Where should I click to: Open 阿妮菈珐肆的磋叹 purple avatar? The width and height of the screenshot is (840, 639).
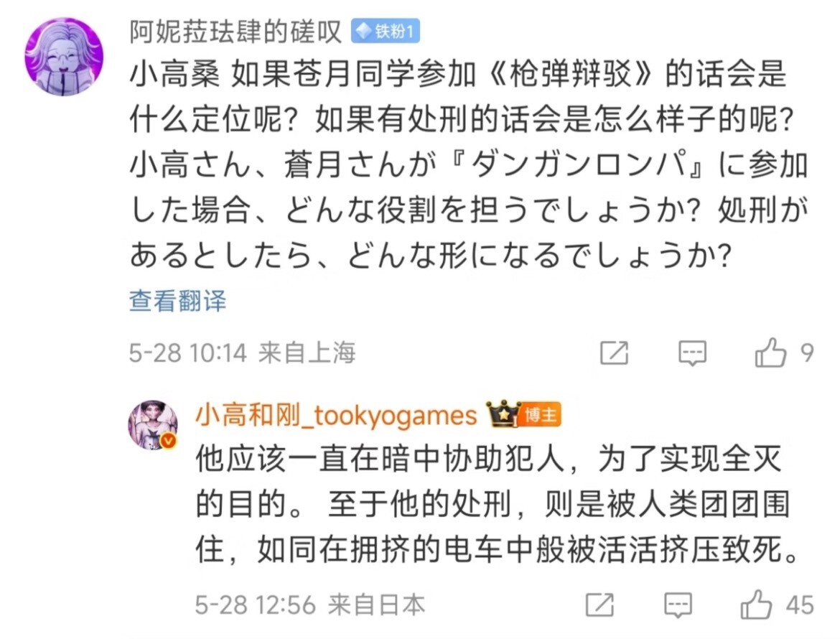(x=64, y=57)
